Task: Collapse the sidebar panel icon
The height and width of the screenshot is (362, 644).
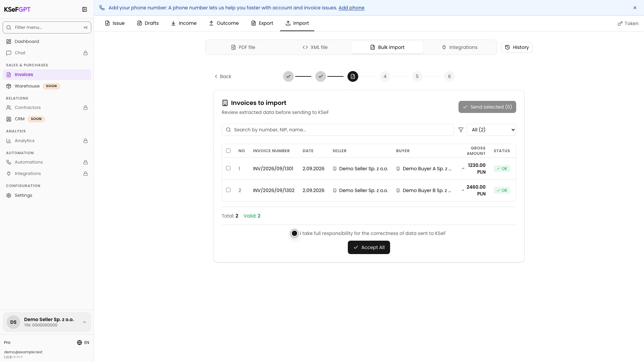Action: pyautogui.click(x=85, y=9)
